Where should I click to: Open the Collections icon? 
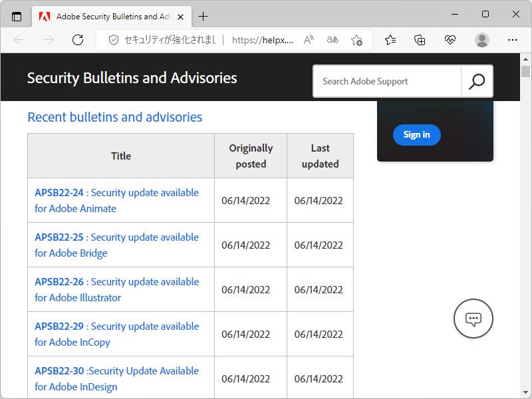(420, 40)
